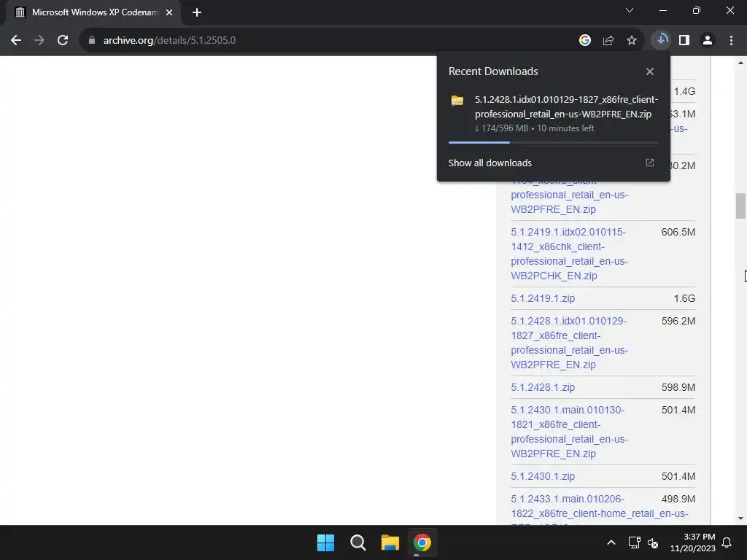Click the Chrome taskbar icon

(422, 542)
